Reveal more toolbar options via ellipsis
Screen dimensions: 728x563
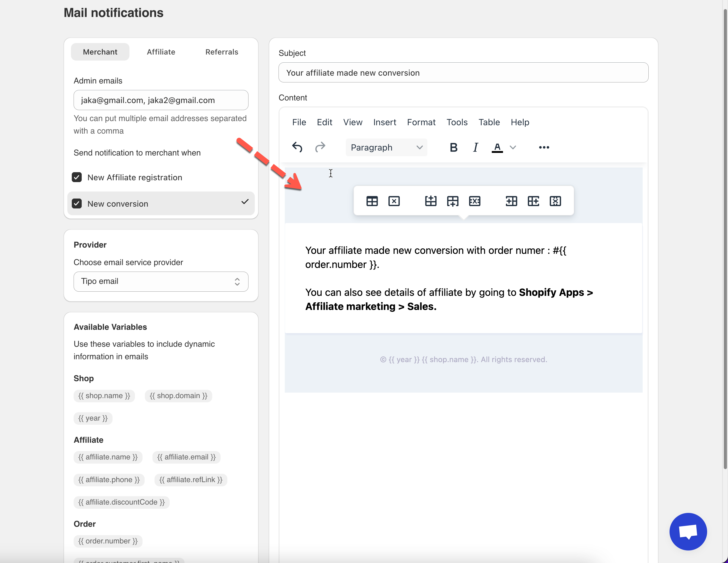coord(544,147)
